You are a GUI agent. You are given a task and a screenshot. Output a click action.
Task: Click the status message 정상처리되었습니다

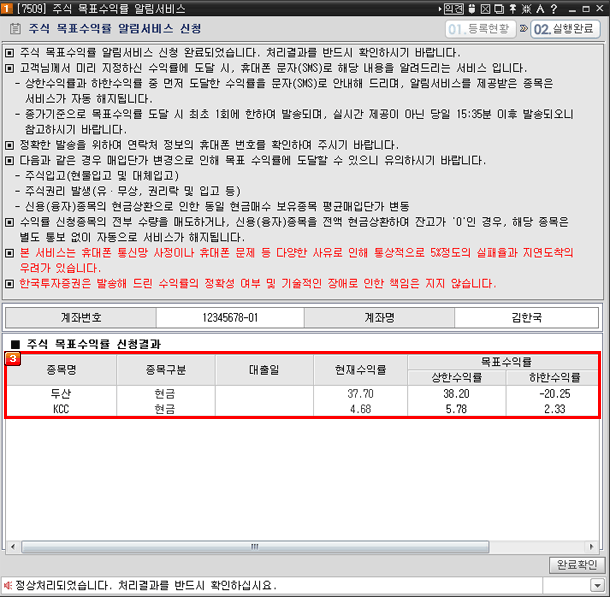pos(146,585)
